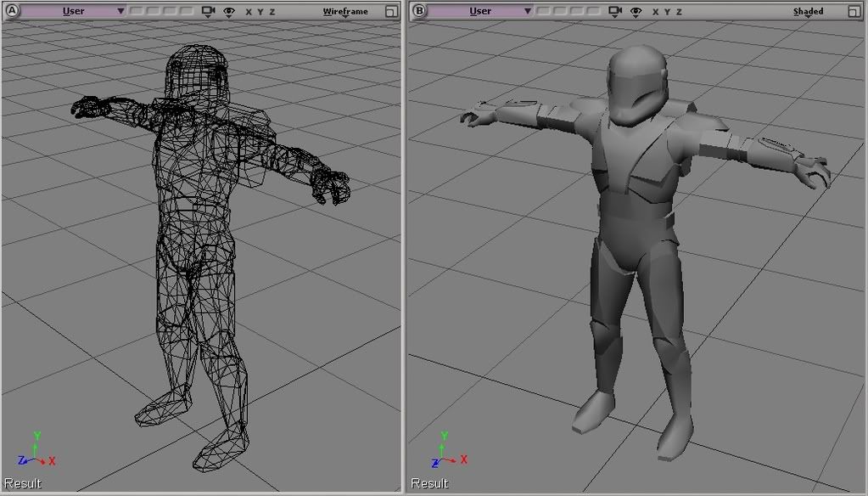The image size is (868, 496).
Task: Select the shaded model's chest armor
Action: click(x=636, y=152)
